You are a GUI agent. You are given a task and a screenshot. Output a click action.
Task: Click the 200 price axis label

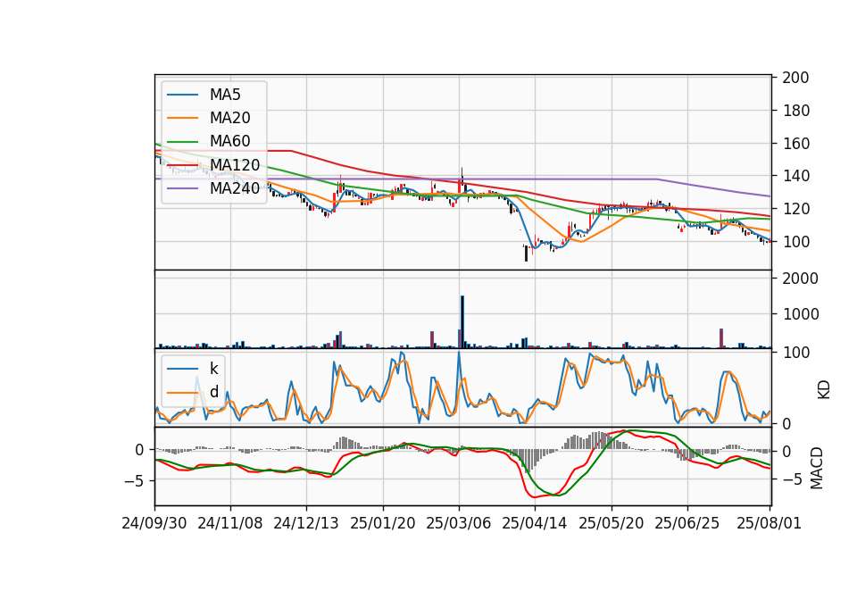(x=795, y=78)
